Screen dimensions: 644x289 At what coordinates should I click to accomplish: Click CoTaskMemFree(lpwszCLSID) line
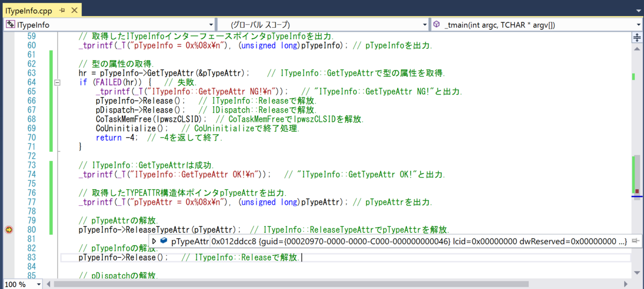pyautogui.click(x=151, y=119)
